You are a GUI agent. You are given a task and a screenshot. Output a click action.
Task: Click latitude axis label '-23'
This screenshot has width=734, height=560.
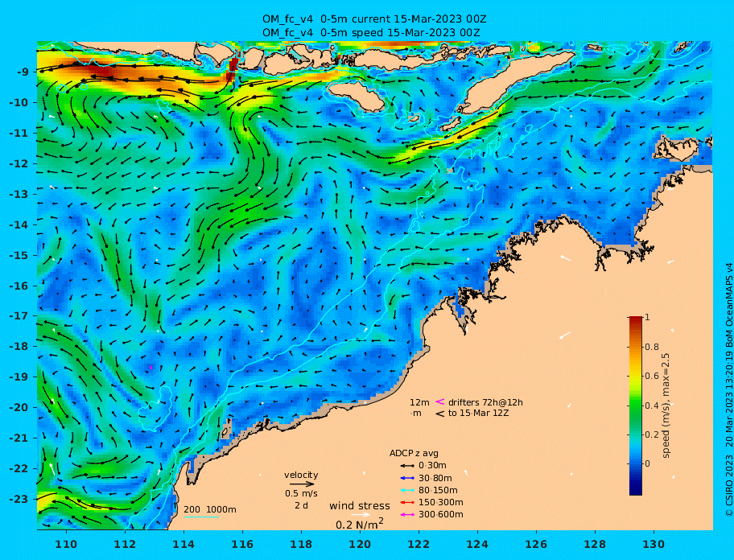pos(19,499)
